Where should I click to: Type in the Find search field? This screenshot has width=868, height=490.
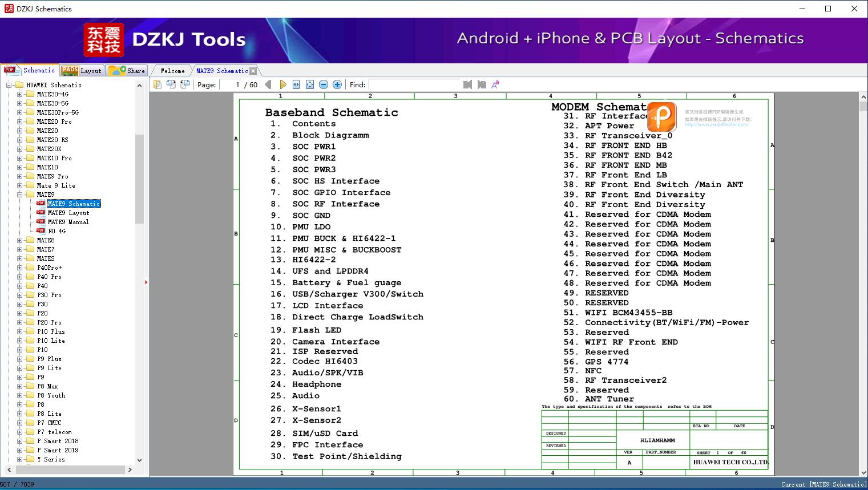415,84
